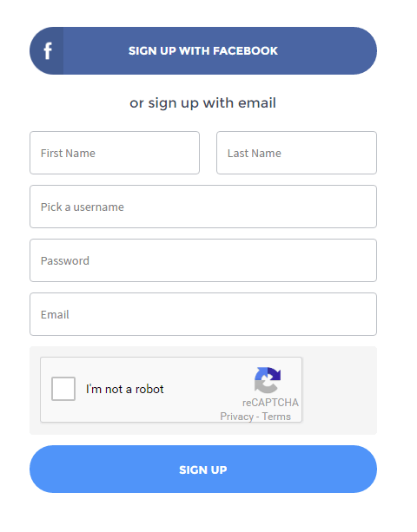Viewport: 417px width, 532px height.
Task: Focus the Last Name field
Action: [x=296, y=153]
